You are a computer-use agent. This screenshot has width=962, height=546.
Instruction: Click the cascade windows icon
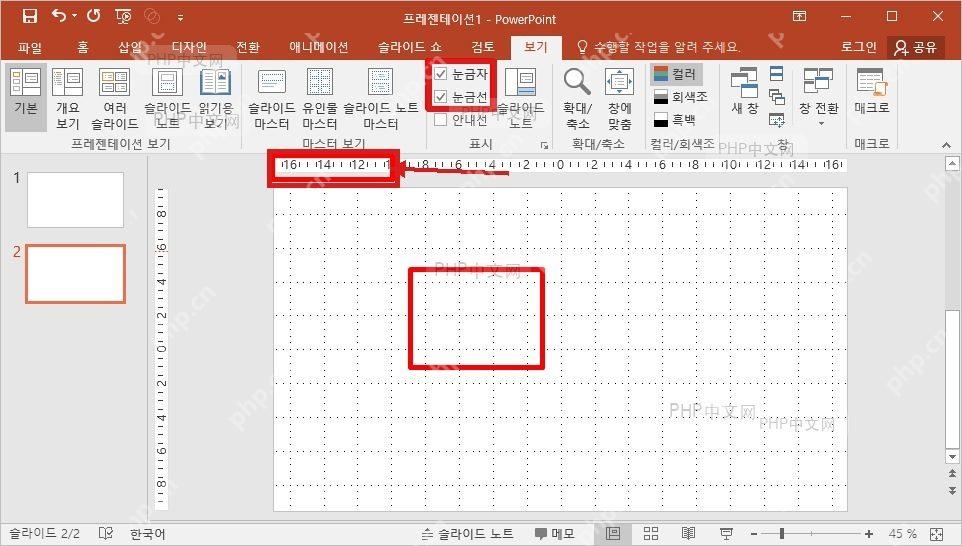click(x=776, y=96)
